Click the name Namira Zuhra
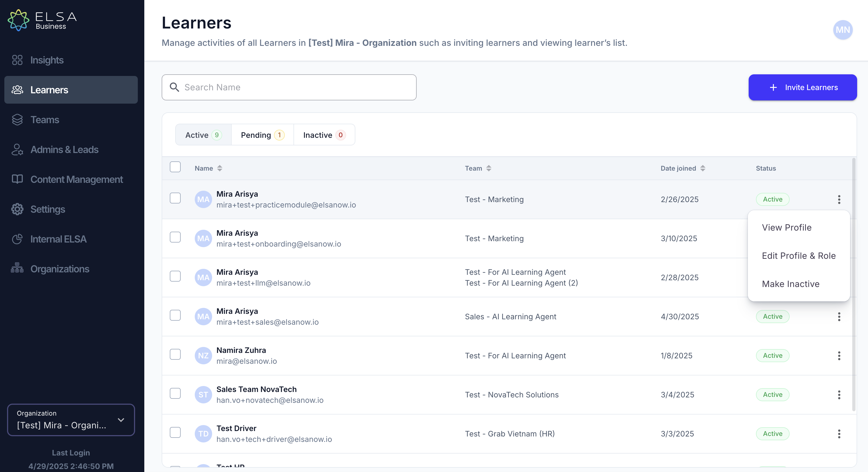 pyautogui.click(x=241, y=350)
